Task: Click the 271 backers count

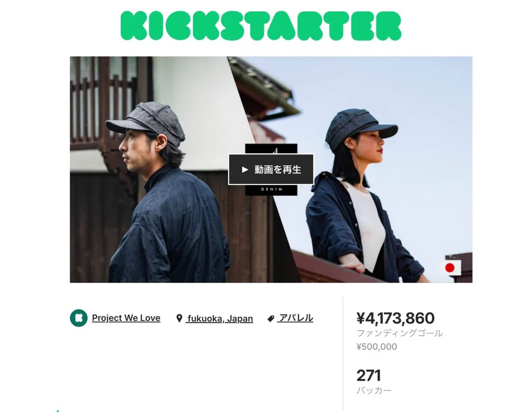Action: point(368,376)
